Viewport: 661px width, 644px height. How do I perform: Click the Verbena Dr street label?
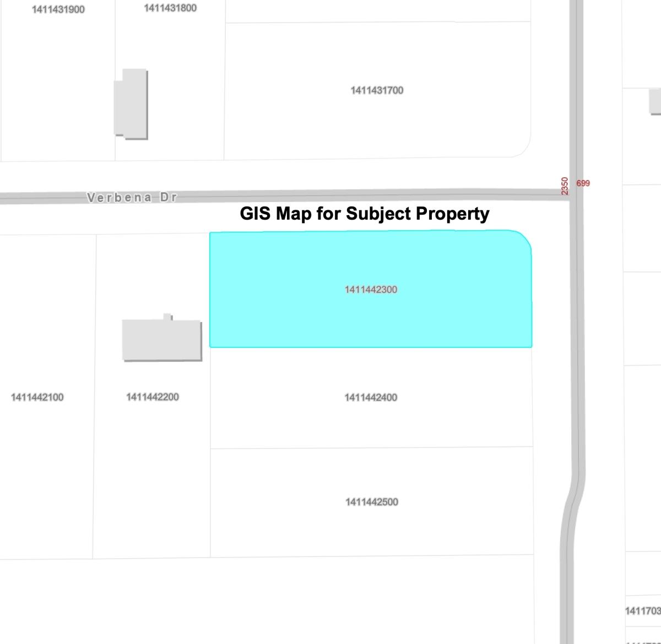(x=132, y=197)
